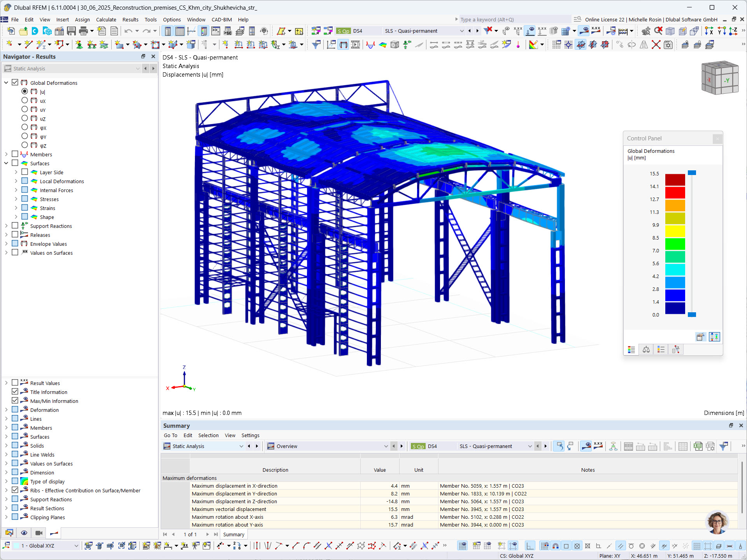Expand the Surfaces tree item under navigator
The height and width of the screenshot is (560, 747).
[x=6, y=163]
